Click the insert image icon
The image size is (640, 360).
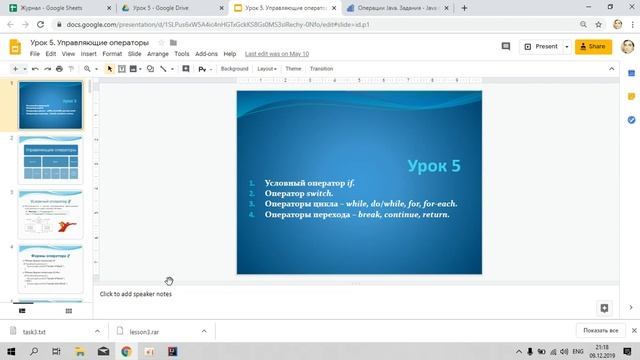click(x=133, y=69)
